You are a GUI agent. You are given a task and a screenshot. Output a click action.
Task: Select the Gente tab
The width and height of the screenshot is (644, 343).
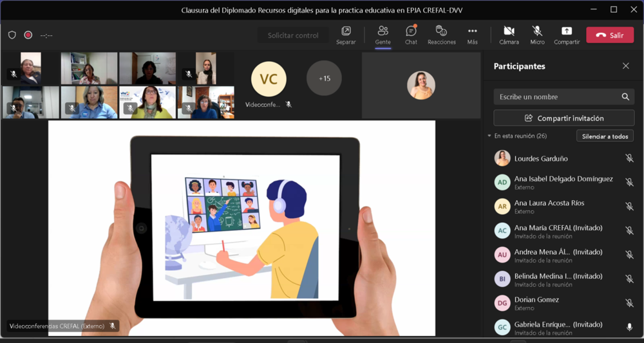(383, 35)
